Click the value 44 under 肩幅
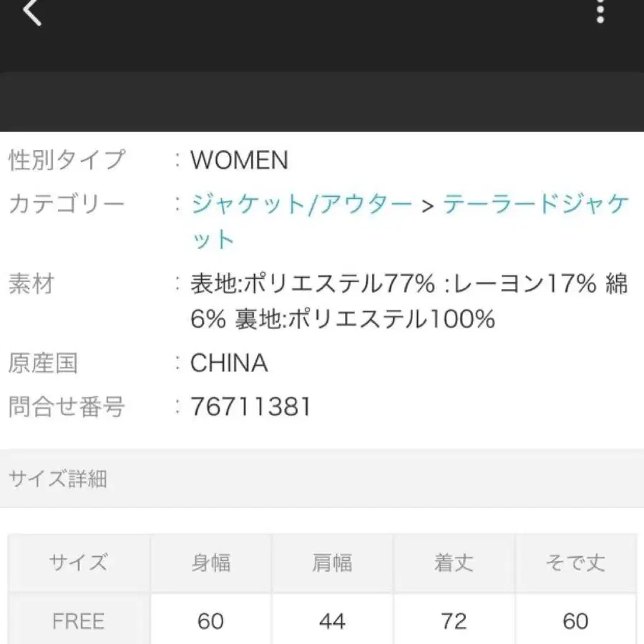644x644 pixels. coord(333,620)
